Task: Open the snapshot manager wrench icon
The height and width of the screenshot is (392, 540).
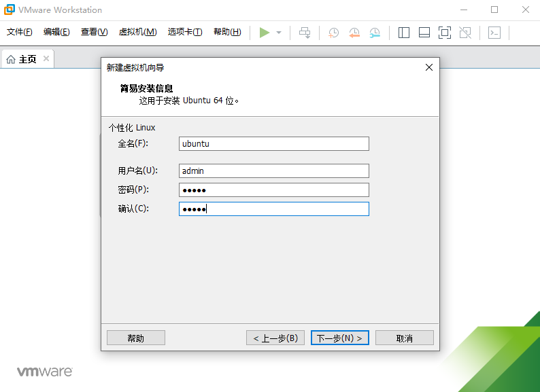Action: [x=375, y=33]
